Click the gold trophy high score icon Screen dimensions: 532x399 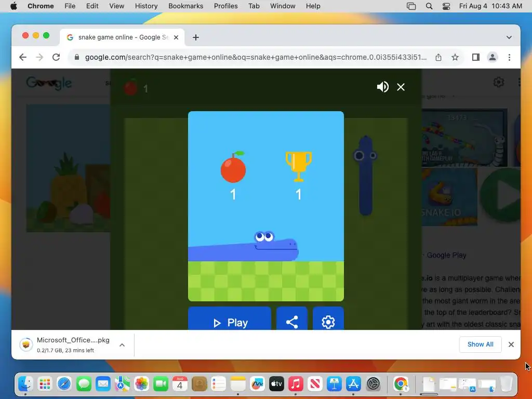click(x=299, y=166)
